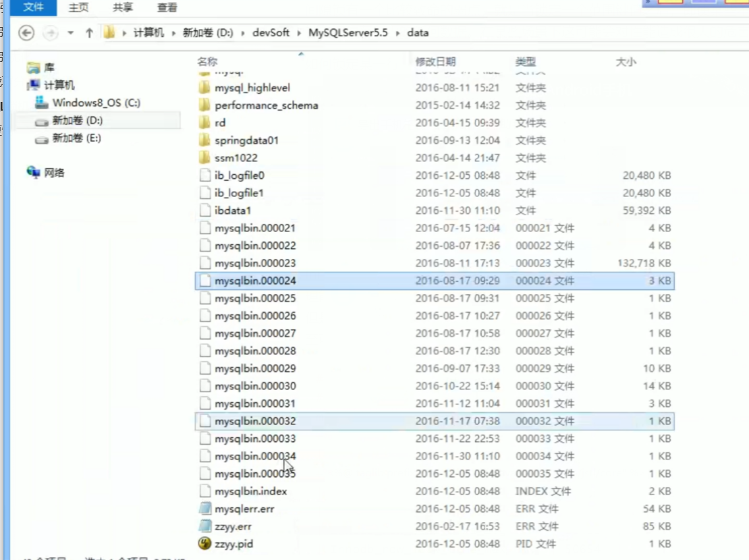Click the file name mysqlbin.000032
This screenshot has height=560, width=749.
pyautogui.click(x=255, y=421)
